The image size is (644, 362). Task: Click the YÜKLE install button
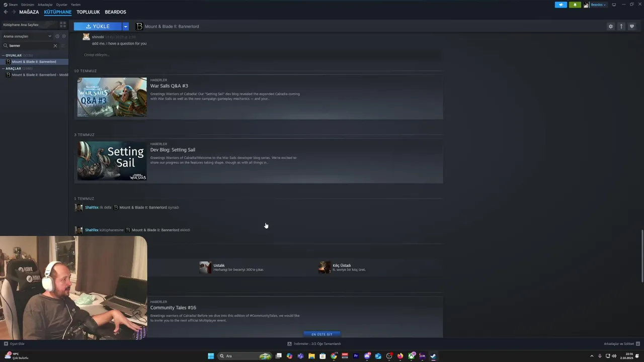(98, 26)
